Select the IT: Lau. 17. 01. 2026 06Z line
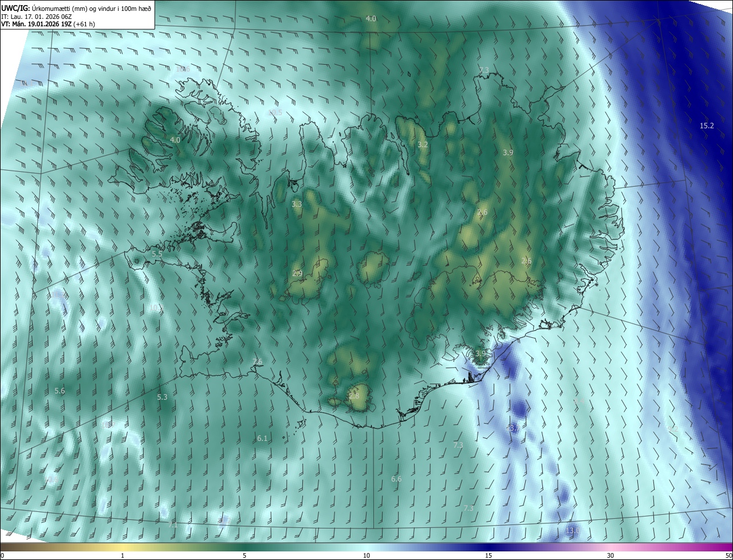733x560 pixels. (36, 16)
